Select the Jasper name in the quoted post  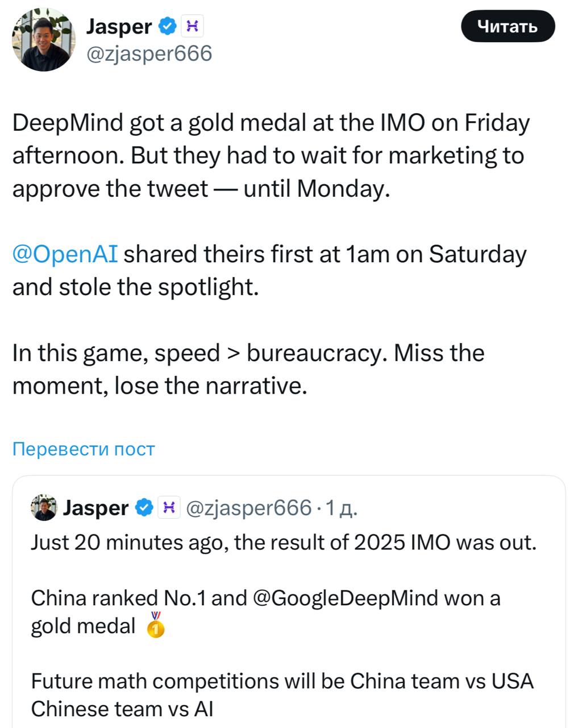(95, 507)
